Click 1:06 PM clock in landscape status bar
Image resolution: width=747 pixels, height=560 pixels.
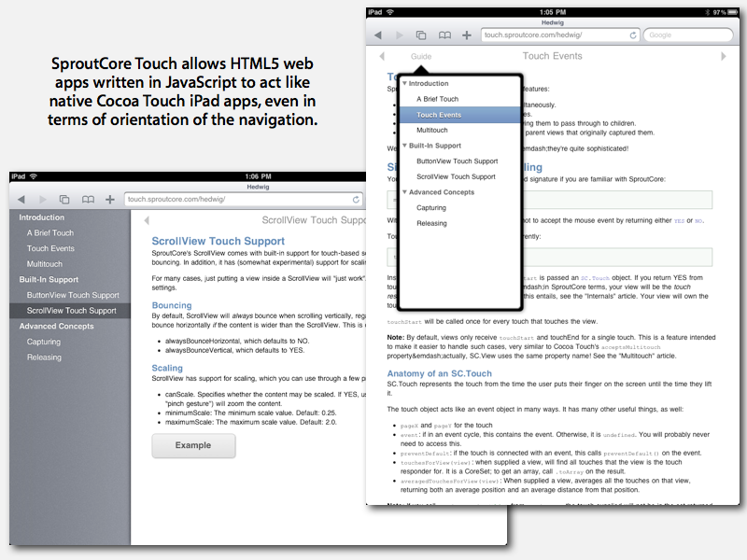pos(259,176)
